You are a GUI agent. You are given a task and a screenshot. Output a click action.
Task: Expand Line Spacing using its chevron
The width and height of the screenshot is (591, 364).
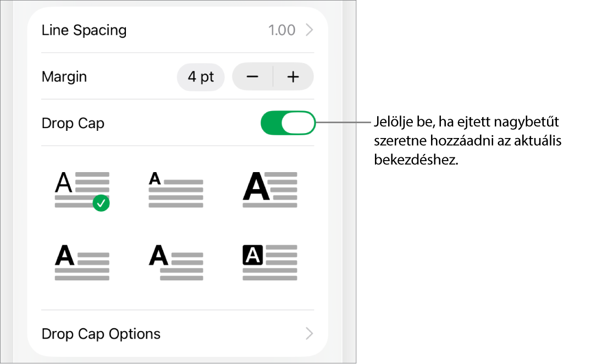pyautogui.click(x=310, y=30)
